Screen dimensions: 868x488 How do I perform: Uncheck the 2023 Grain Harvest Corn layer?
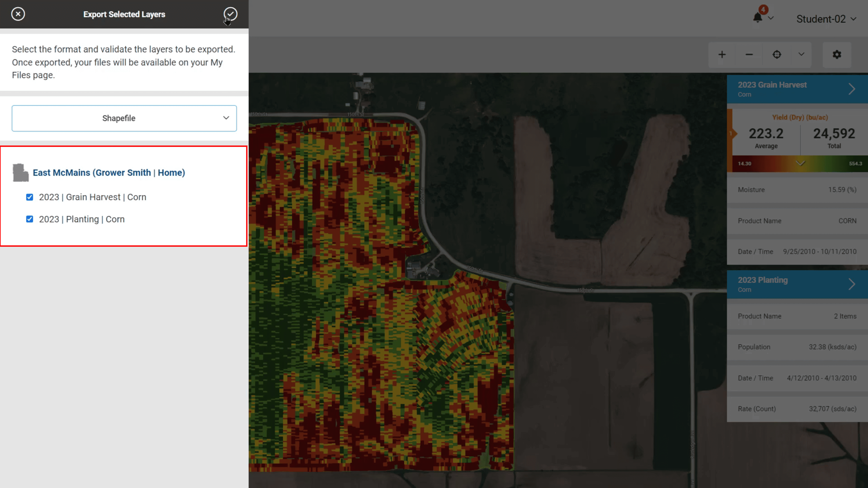(30, 197)
